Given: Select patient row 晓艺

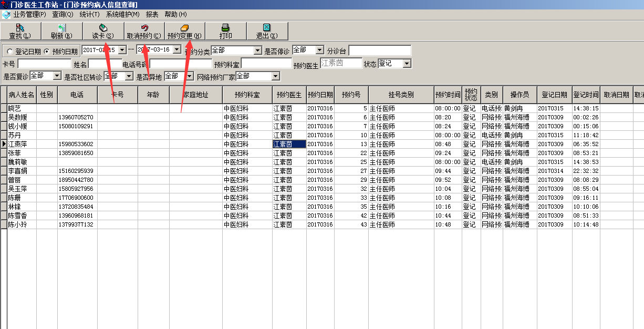Looking at the screenshot, I should tap(322, 108).
